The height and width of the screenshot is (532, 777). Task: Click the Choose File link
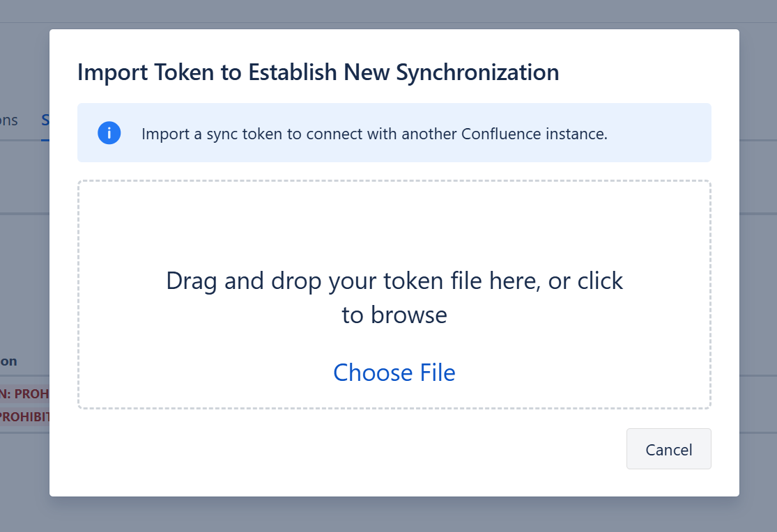(x=394, y=373)
